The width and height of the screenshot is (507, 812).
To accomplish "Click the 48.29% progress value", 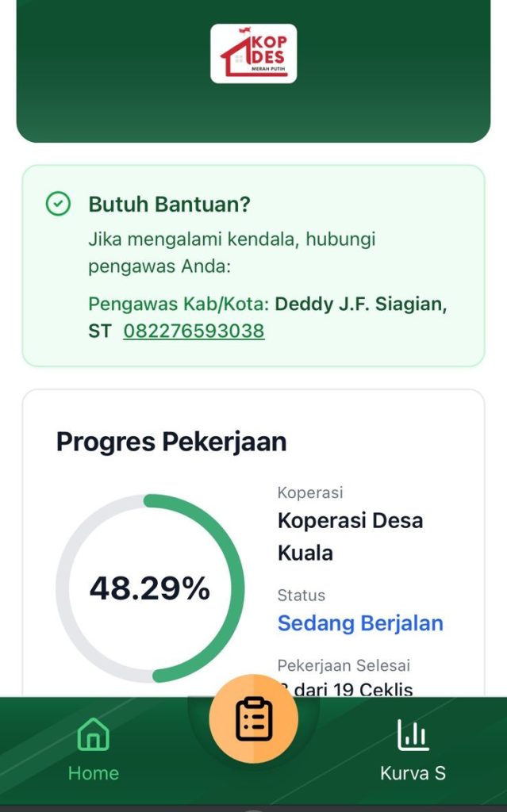I will coord(150,588).
